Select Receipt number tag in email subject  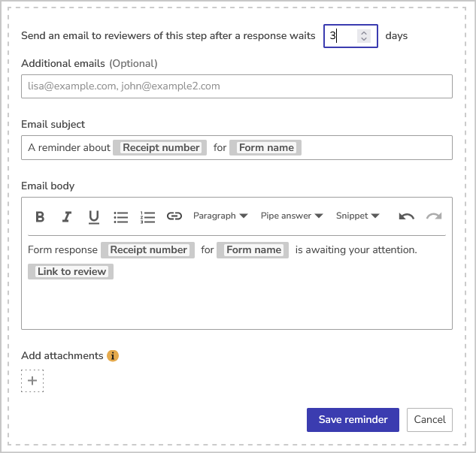[160, 148]
